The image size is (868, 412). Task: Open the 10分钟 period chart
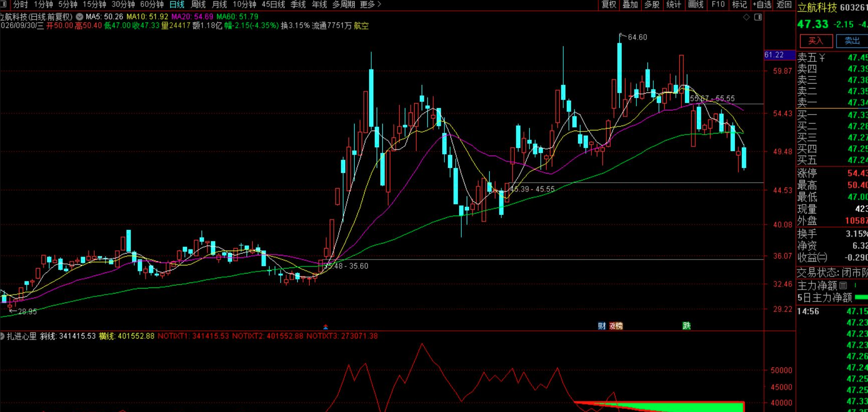pos(244,4)
